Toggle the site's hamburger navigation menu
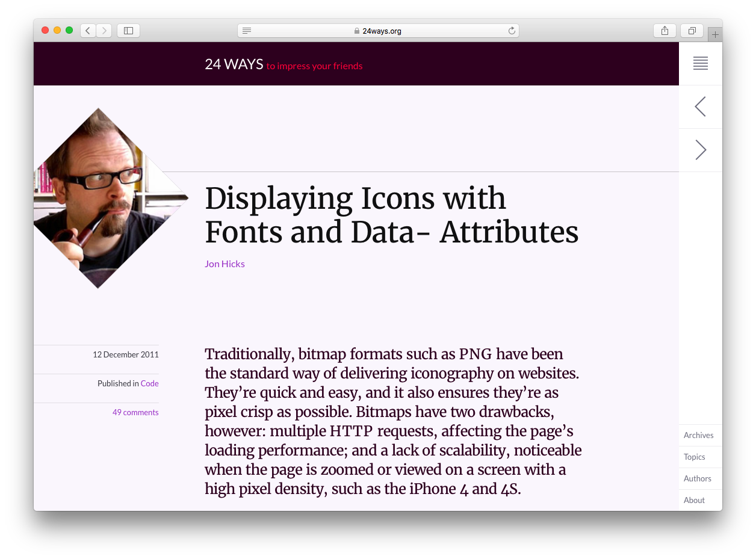756x559 pixels. (x=700, y=63)
